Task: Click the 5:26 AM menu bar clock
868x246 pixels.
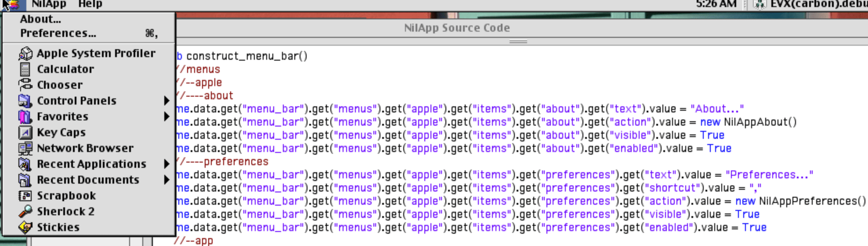Action: pyautogui.click(x=716, y=4)
